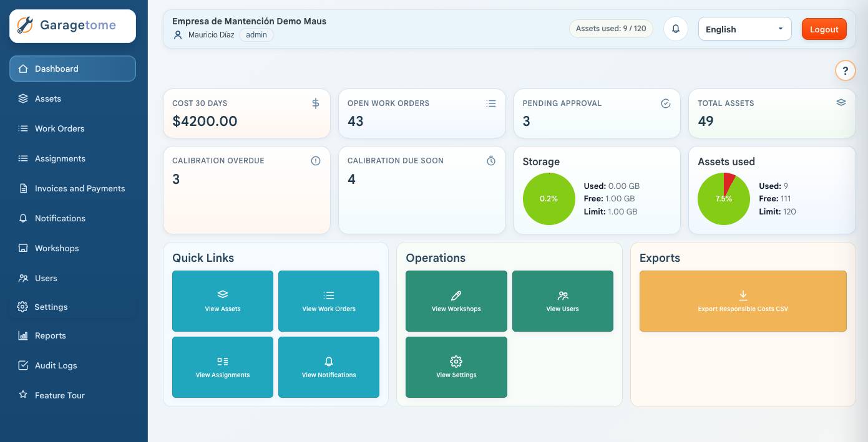Click the user profile icon beside Mauricio Díaz
Screen dimensions: 868x442
[x=178, y=35]
